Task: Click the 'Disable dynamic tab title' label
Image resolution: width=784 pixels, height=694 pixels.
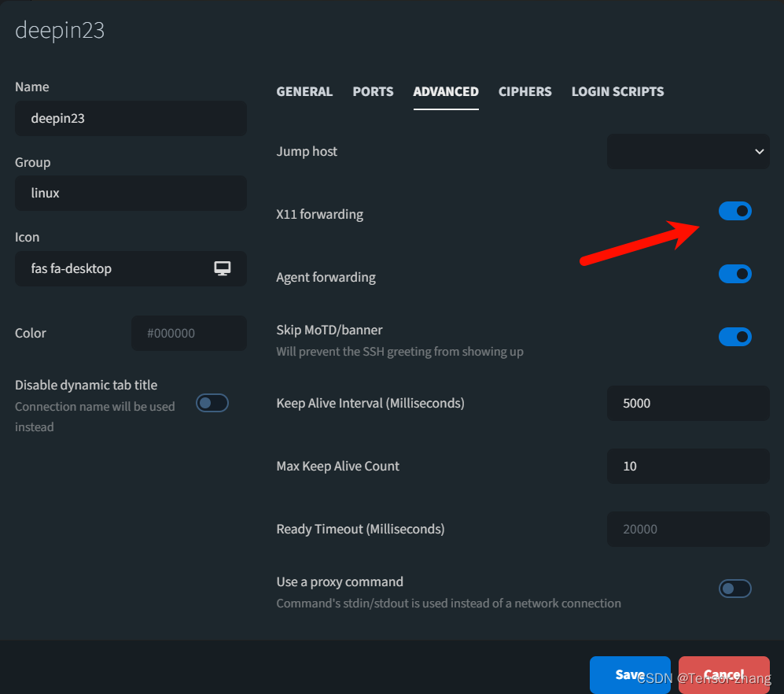Action: (86, 385)
